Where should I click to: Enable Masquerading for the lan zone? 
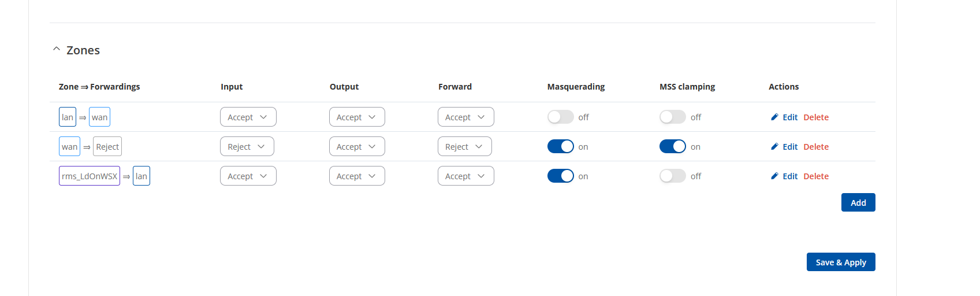coord(560,117)
